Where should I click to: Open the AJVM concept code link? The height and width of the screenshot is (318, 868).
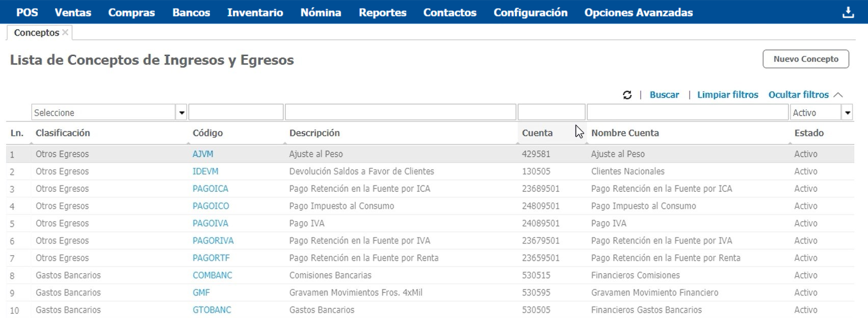click(203, 154)
